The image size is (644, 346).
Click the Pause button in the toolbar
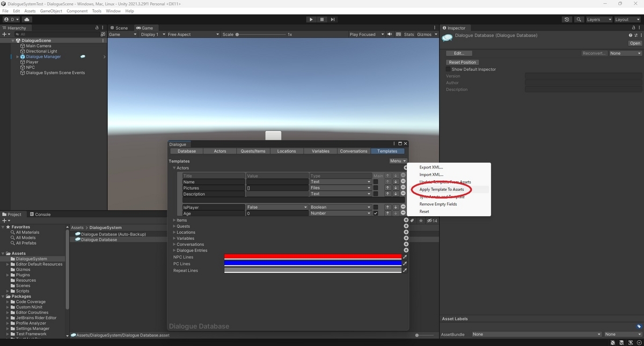point(321,19)
